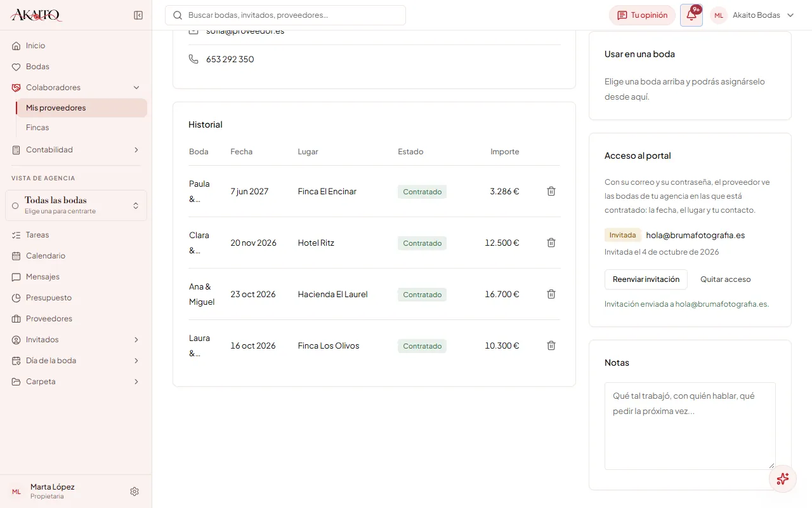812x508 pixels.
Task: Click Marta López profile name
Action: click(x=53, y=487)
